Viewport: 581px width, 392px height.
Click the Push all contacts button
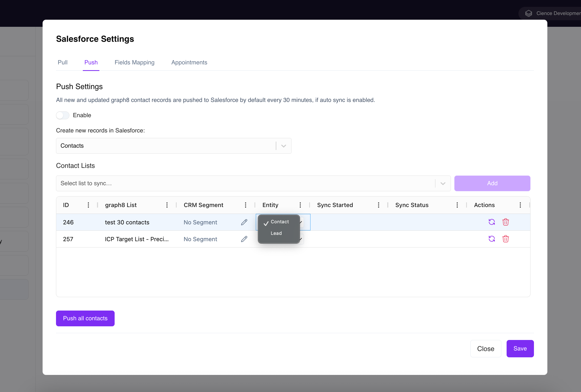[85, 318]
